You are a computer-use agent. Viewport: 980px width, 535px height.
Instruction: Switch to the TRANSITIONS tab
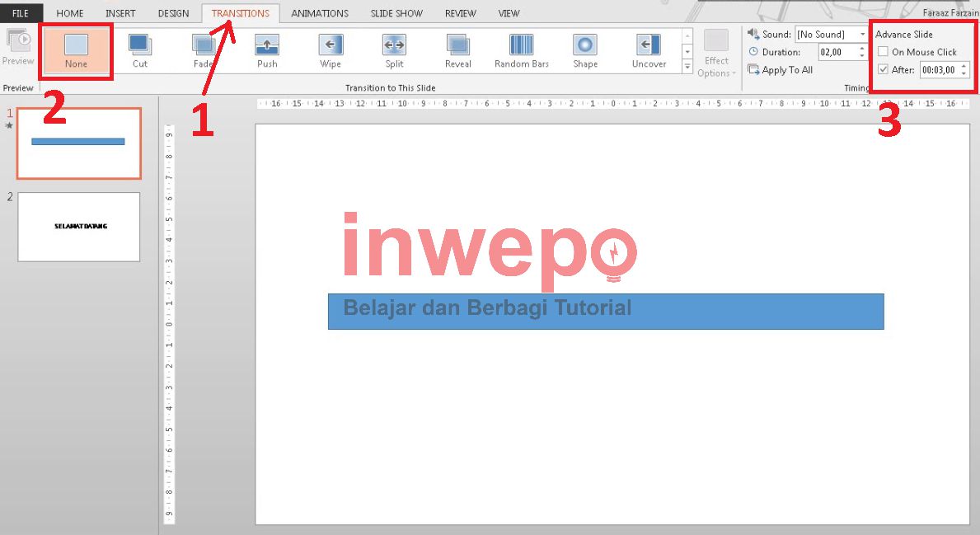[241, 13]
